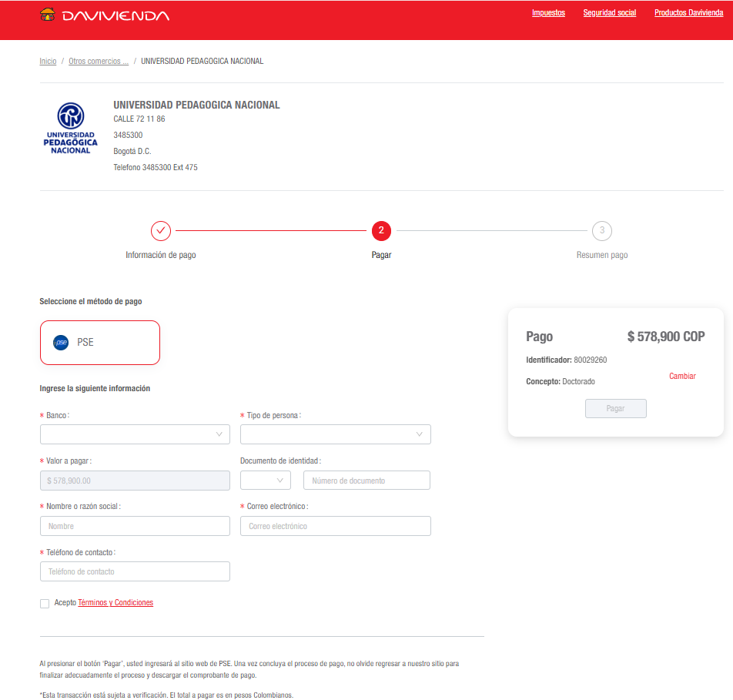Screen dimensions: 733x700
Task: Open the document type dropdown
Action: (266, 481)
